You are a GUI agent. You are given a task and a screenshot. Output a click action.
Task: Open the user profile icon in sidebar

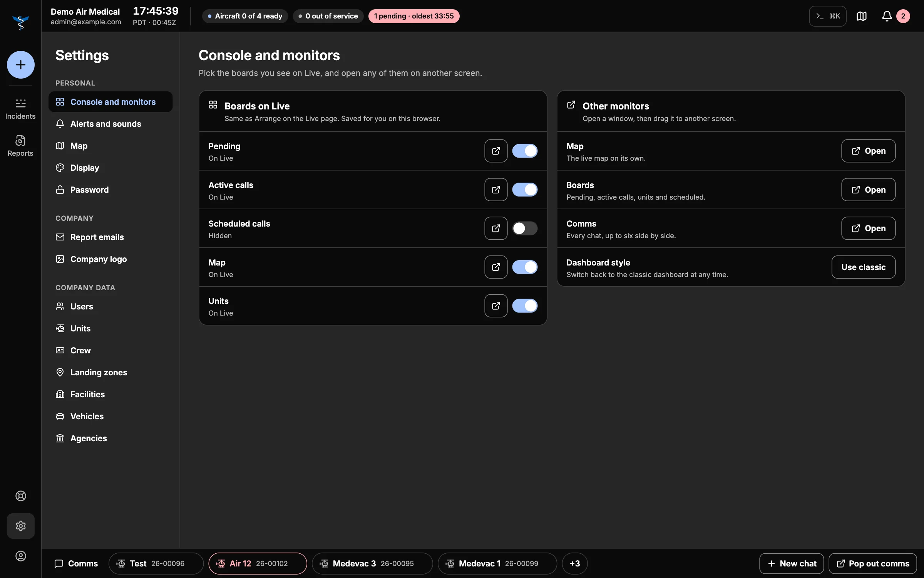[21, 556]
